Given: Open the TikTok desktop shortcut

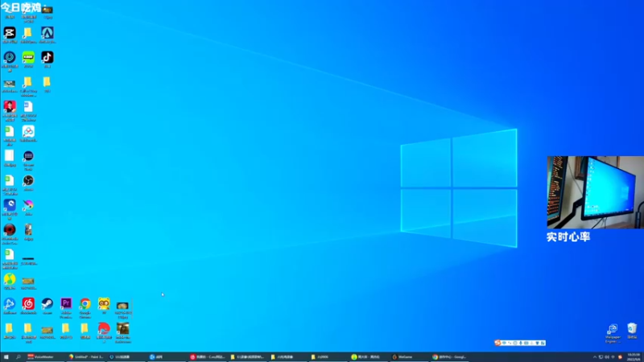Looking at the screenshot, I should [x=47, y=57].
